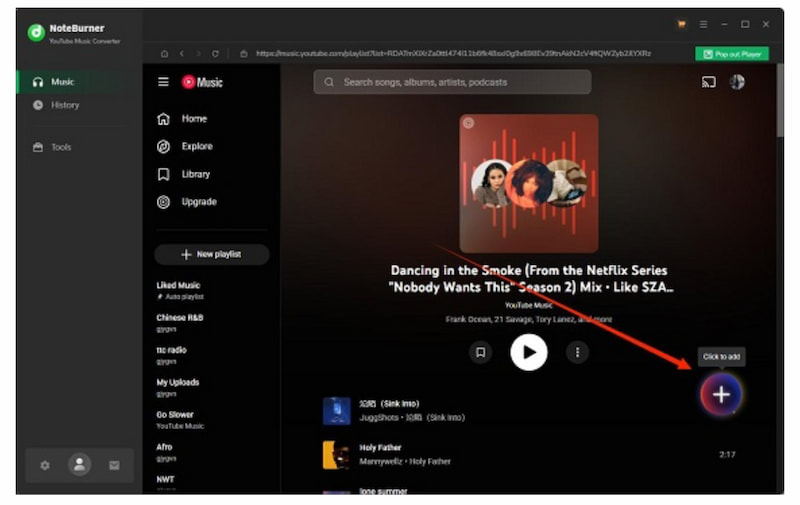Click the YouTube Music logo
This screenshot has height=505, width=800.
coord(202,82)
